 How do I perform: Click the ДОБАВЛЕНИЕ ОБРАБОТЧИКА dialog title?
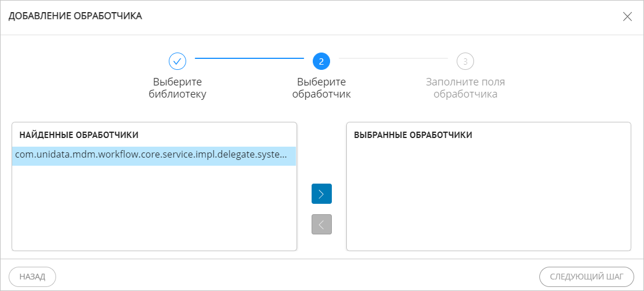75,16
